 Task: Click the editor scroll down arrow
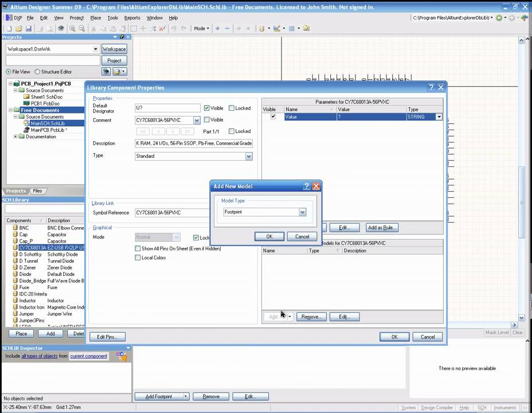(x=522, y=318)
